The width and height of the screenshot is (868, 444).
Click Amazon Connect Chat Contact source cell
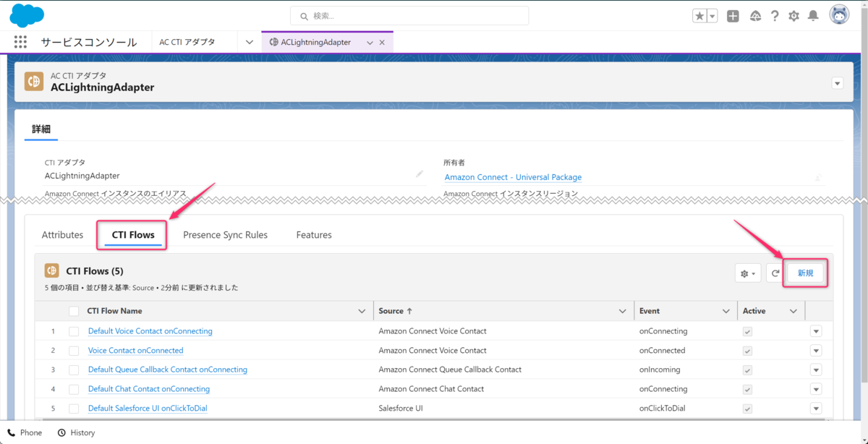[431, 389]
